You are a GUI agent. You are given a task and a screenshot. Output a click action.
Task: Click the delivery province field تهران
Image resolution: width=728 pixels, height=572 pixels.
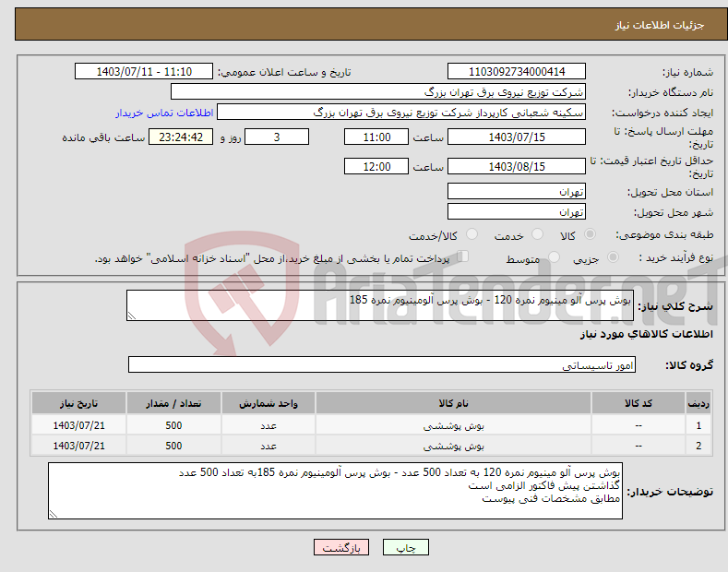[517, 191]
